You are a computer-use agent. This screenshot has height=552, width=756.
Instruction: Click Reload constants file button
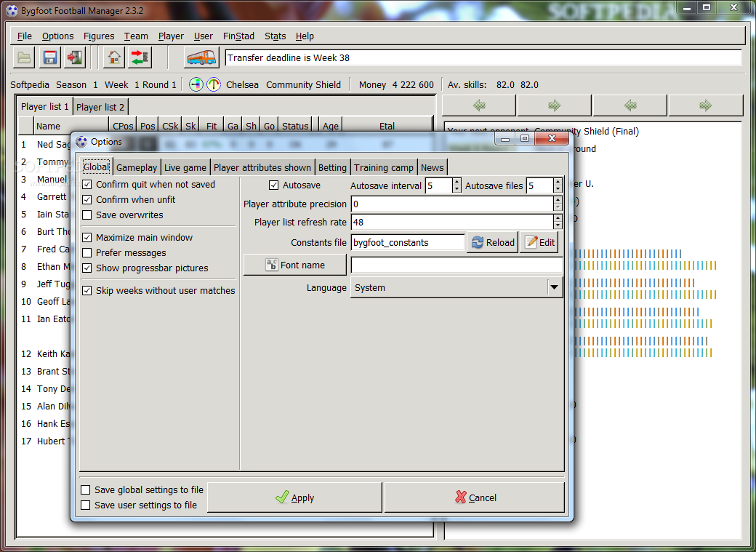click(492, 242)
